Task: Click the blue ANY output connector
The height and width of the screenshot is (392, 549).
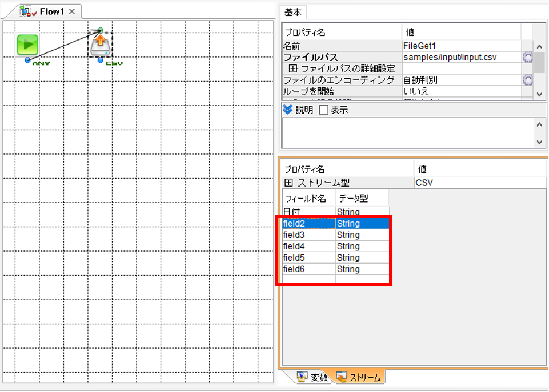Action: point(27,60)
